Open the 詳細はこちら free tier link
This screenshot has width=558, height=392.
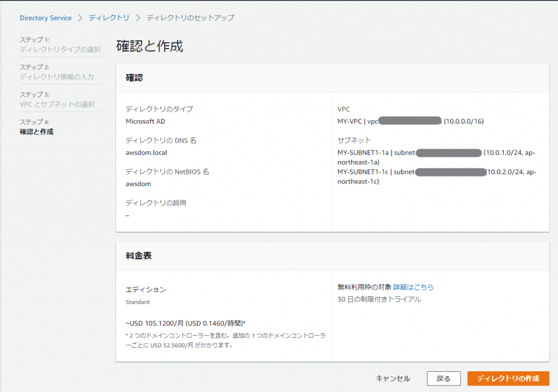pos(414,287)
